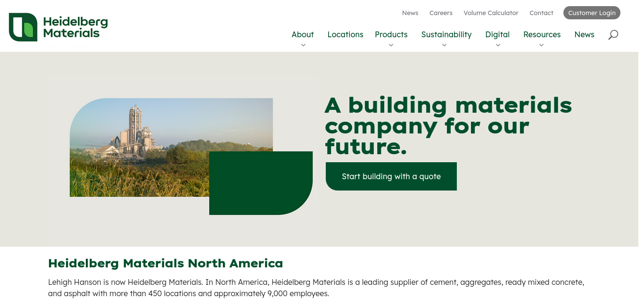The image size is (644, 307).
Task: Click the Heidelberg Materials leaf logo
Action: point(23,27)
